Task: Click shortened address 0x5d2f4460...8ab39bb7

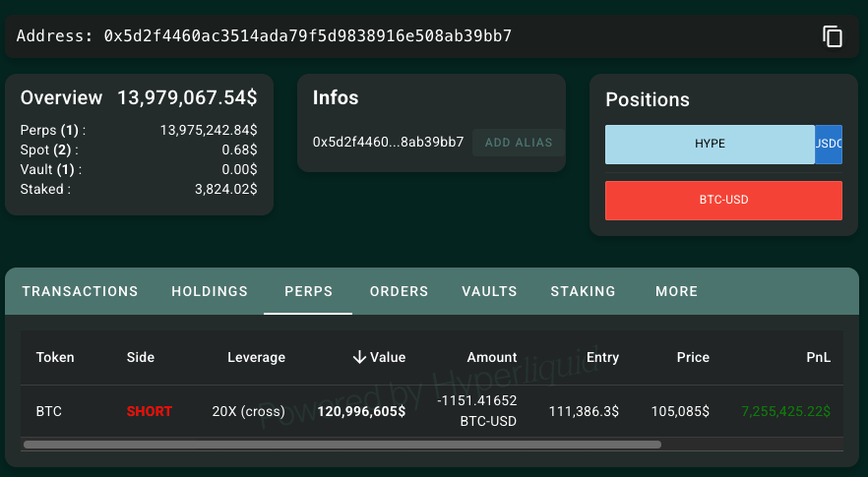Action: tap(388, 143)
